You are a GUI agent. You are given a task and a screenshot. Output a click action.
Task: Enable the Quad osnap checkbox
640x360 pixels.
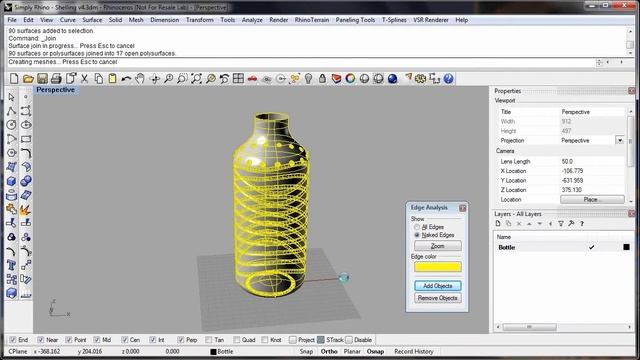click(236, 340)
